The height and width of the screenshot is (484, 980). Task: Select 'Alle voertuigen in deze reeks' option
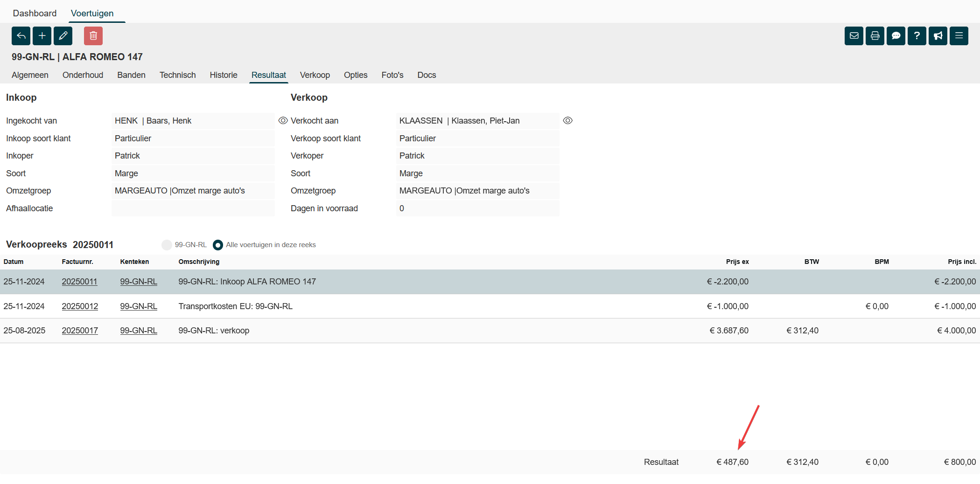[218, 245]
